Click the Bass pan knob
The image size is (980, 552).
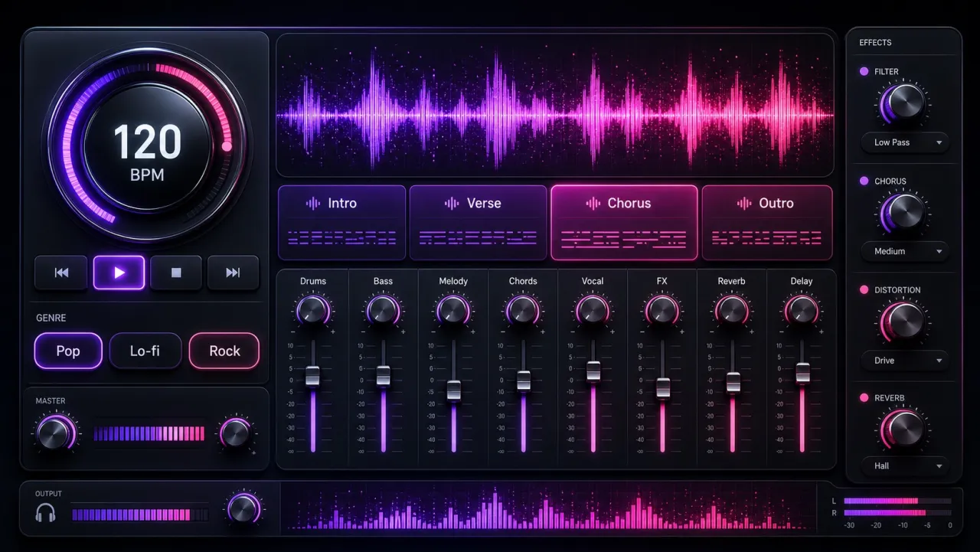[383, 310]
